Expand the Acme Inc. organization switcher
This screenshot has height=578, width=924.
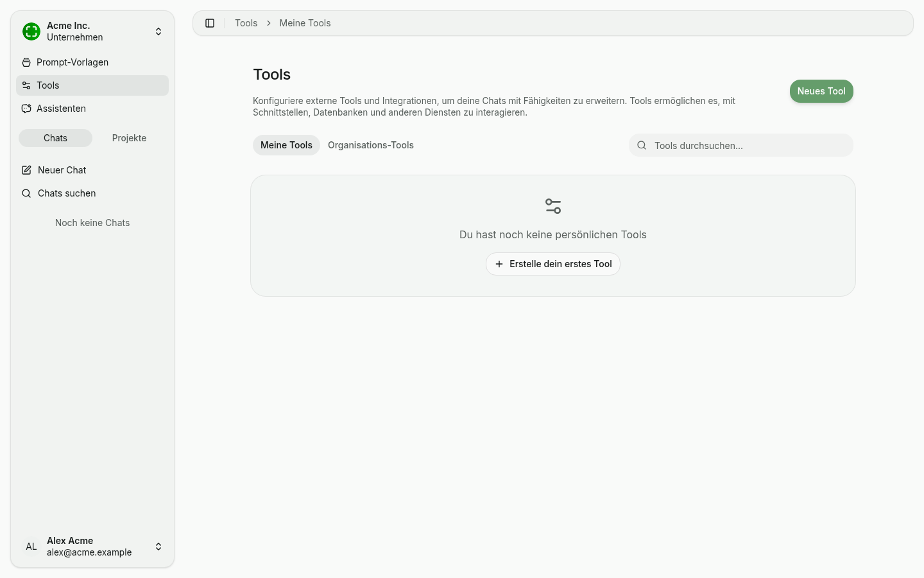point(92,31)
